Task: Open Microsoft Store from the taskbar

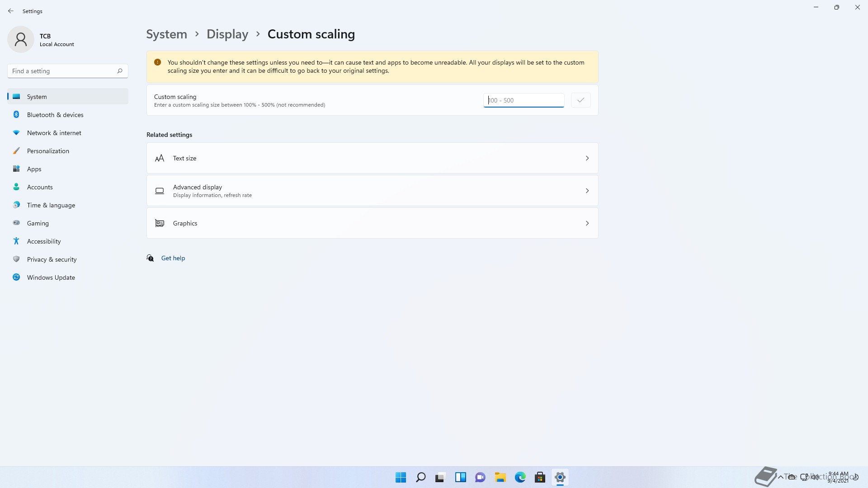Action: [x=540, y=477]
